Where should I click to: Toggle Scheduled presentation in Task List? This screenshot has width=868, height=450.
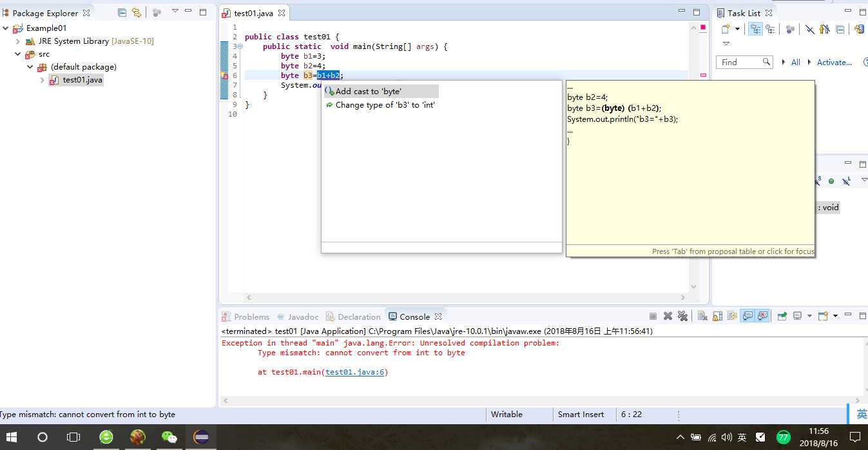tap(770, 29)
